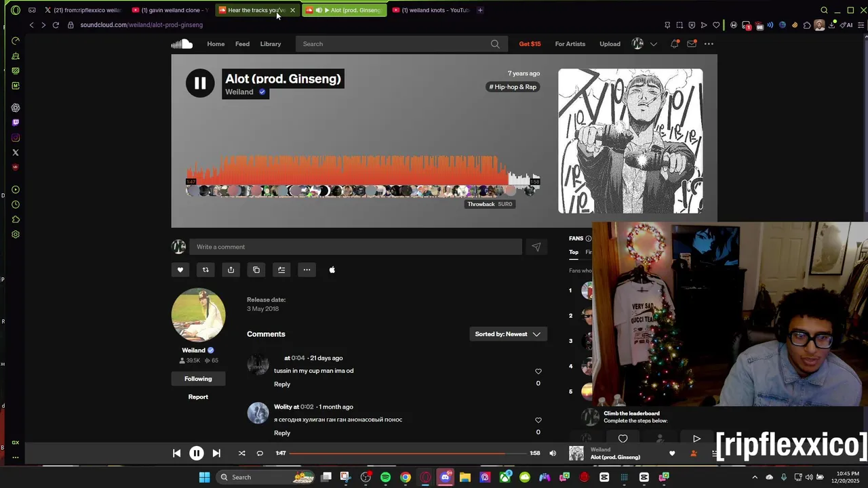Viewport: 868px width, 488px height.
Task: Focus the SoundCloud search field
Action: pos(400,44)
